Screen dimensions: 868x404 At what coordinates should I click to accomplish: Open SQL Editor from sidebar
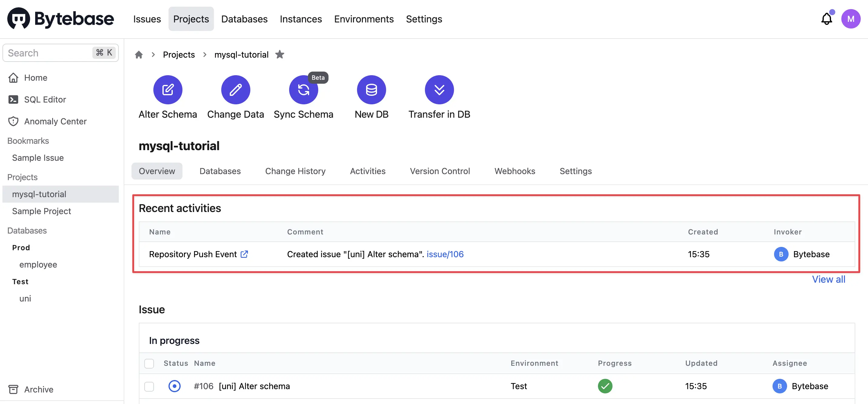point(45,99)
